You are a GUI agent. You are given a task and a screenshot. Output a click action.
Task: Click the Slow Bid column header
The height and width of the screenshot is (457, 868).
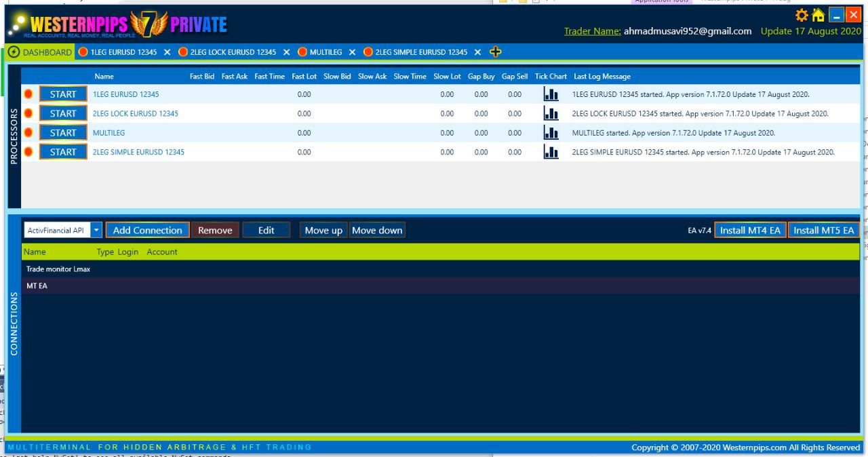point(338,77)
